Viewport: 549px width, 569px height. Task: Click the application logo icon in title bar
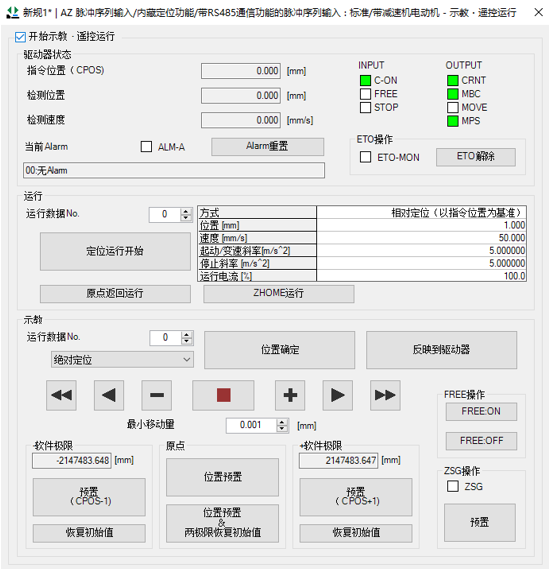click(13, 12)
